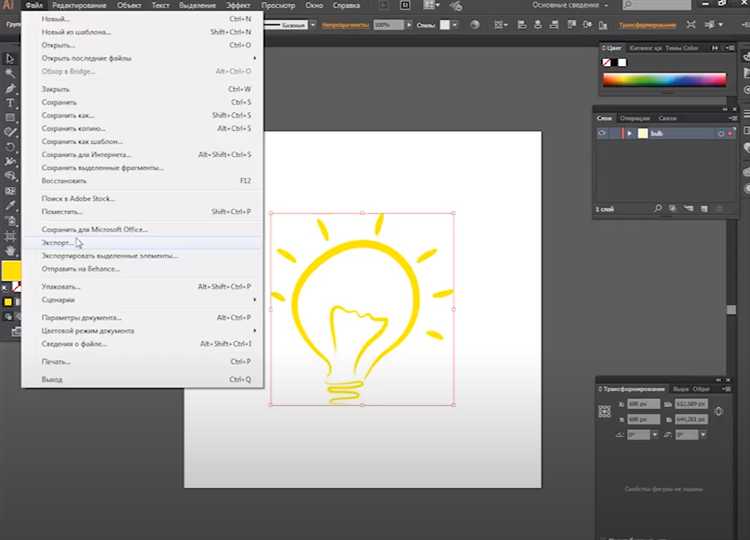The width and height of the screenshot is (750, 540).
Task: Click the X field in Transform panel
Action: click(646, 404)
